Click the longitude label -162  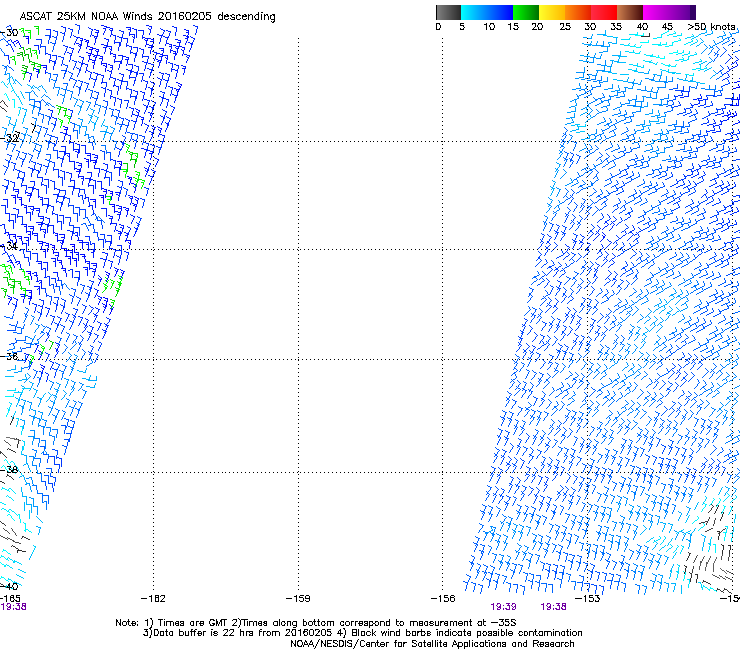pos(153,599)
